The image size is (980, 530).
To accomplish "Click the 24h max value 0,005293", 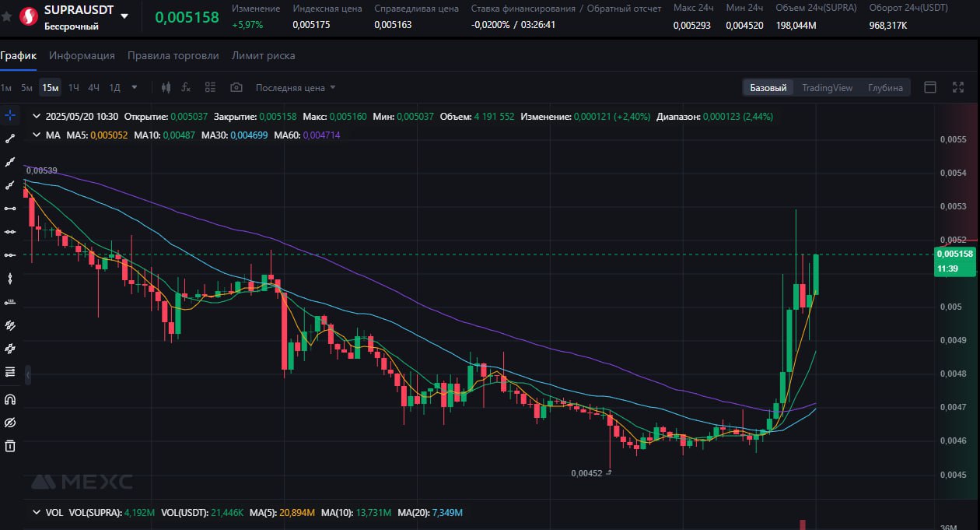I will pyautogui.click(x=692, y=25).
